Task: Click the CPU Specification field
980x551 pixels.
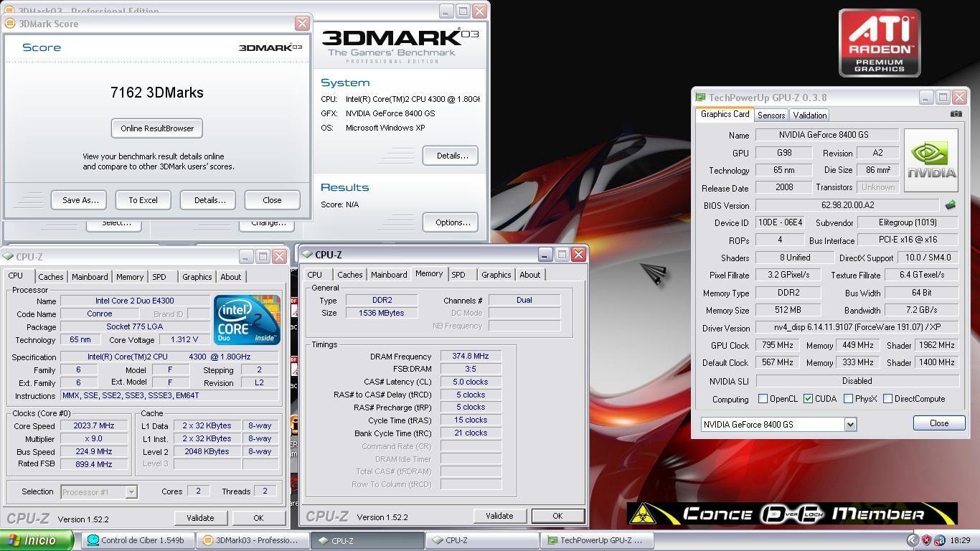Action: [x=169, y=357]
